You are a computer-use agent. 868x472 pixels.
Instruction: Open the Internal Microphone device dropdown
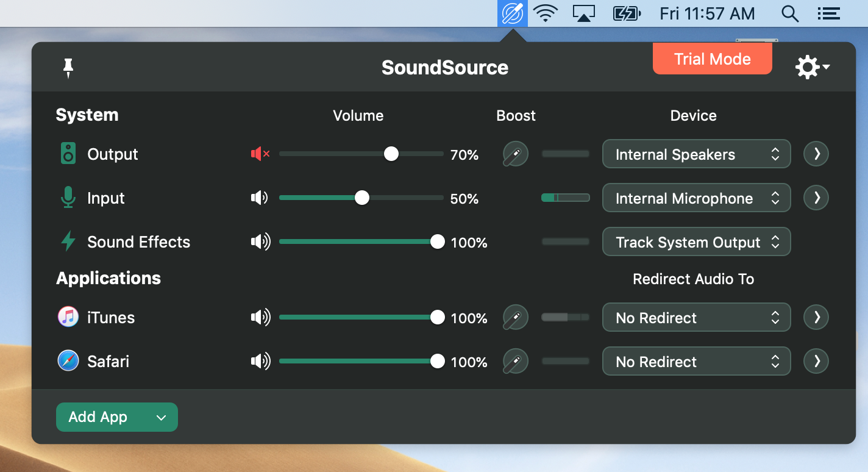697,198
